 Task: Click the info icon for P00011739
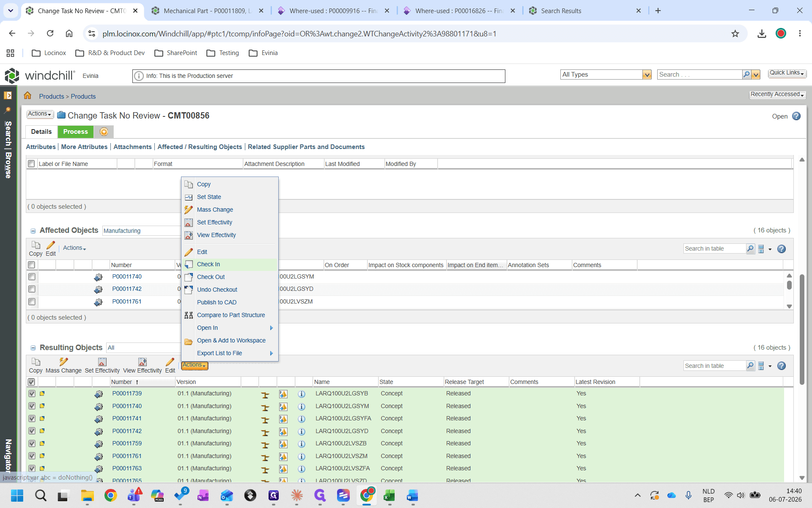tap(302, 394)
